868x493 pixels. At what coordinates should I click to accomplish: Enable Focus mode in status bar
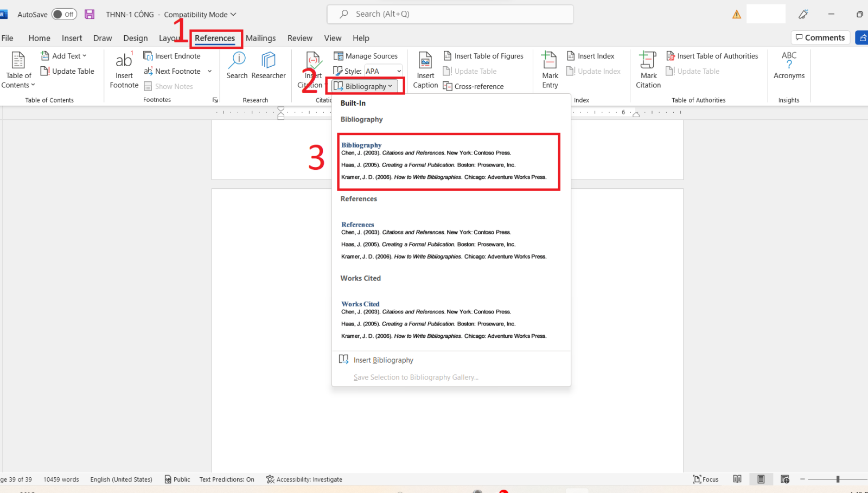point(705,479)
